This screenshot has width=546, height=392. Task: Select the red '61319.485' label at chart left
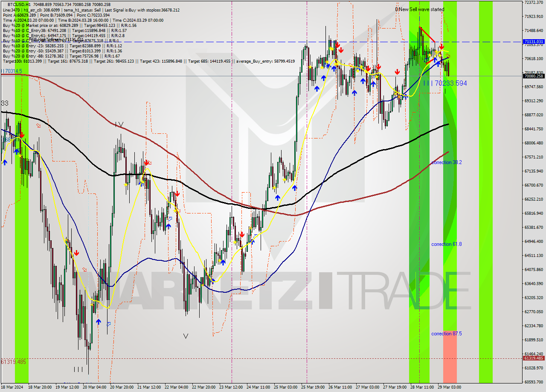coord(14,361)
